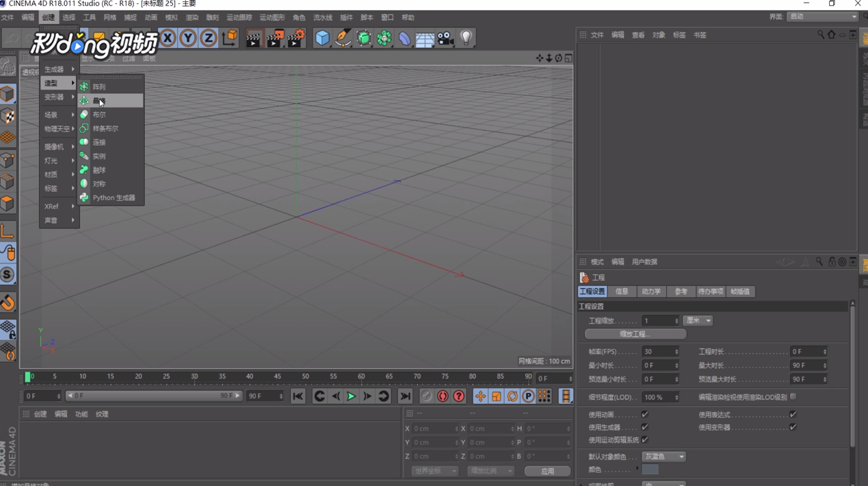
Task: Select the spline pen tool
Action: pos(343,38)
